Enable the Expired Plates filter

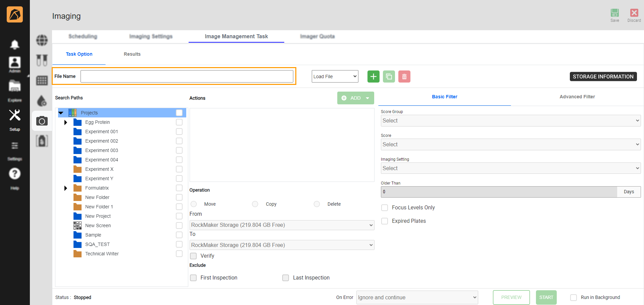(384, 221)
